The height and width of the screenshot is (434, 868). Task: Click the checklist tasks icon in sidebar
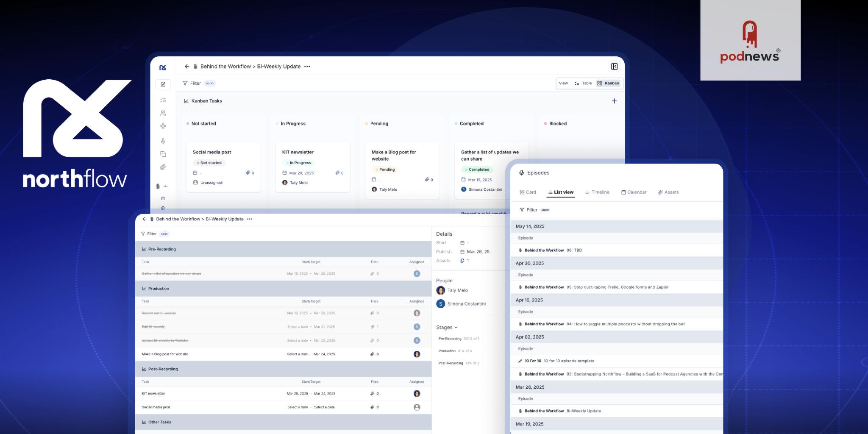pyautogui.click(x=163, y=100)
